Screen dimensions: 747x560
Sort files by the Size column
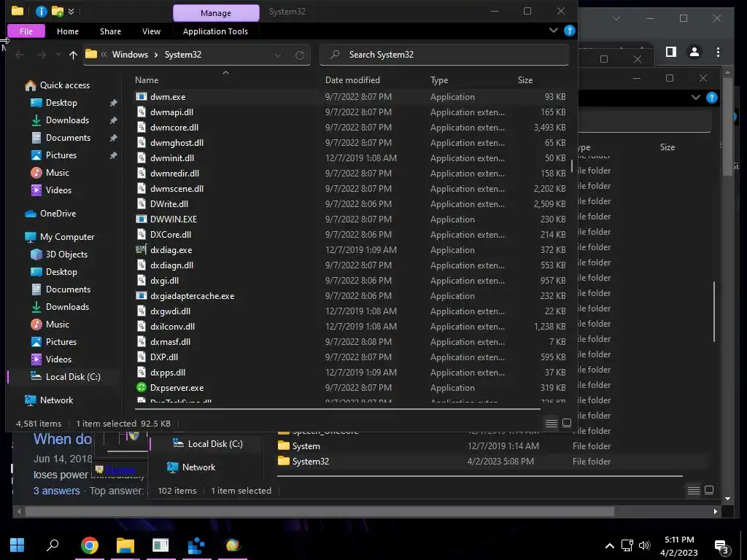click(525, 80)
